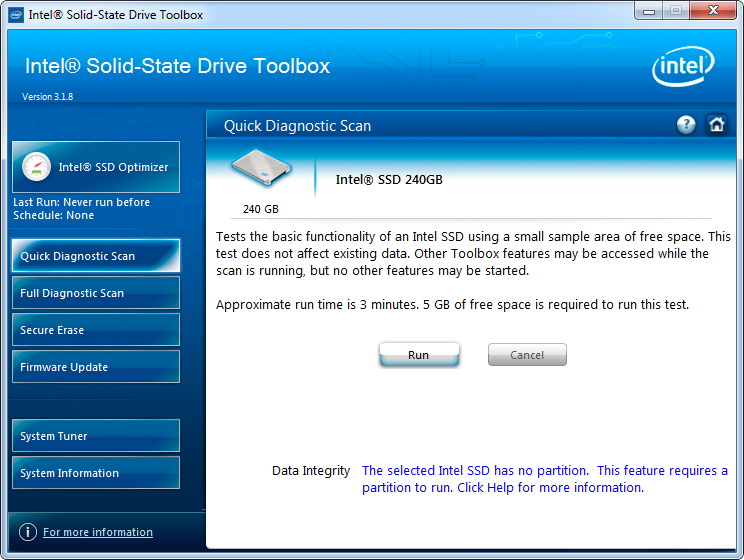
Task: Click the 'Data Integrity' label
Action: pyautogui.click(x=311, y=471)
